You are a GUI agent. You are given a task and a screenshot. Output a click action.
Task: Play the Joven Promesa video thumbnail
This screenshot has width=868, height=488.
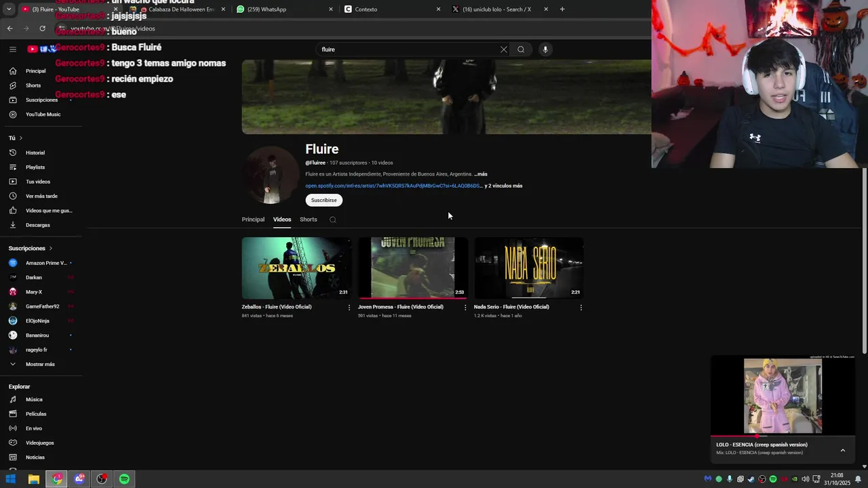tap(412, 268)
